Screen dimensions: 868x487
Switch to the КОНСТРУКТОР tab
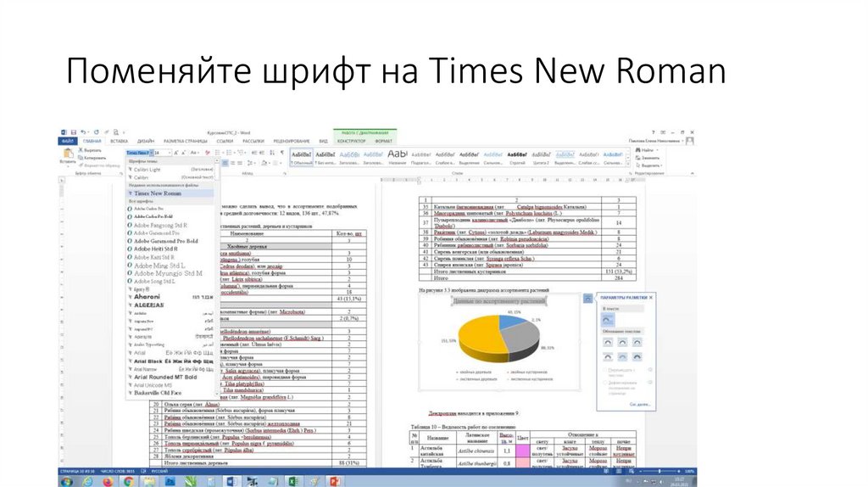352,142
